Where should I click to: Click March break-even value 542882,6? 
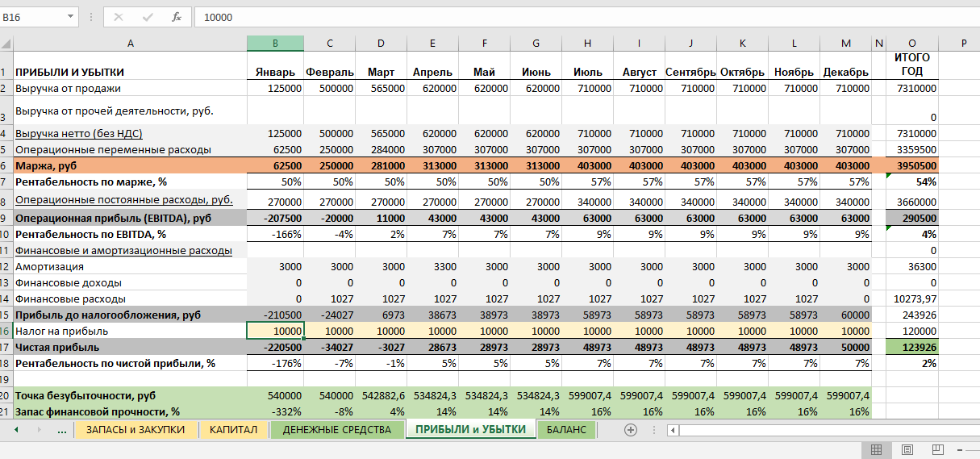click(382, 395)
